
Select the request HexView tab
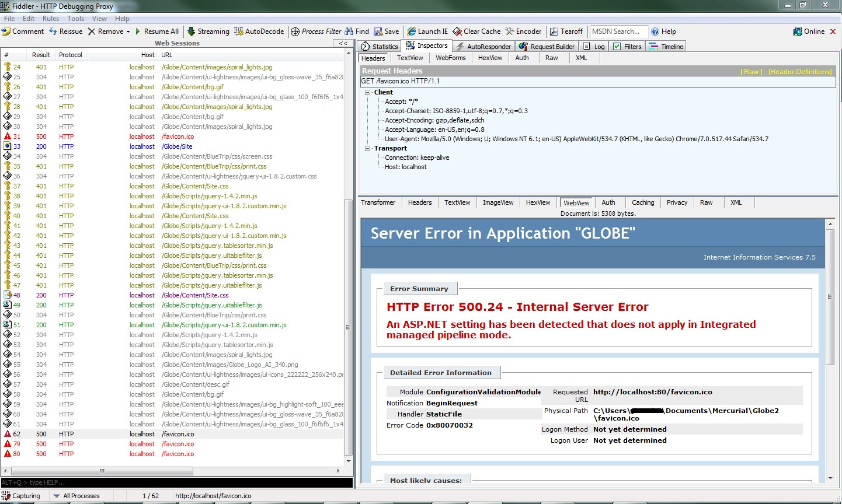pos(490,58)
